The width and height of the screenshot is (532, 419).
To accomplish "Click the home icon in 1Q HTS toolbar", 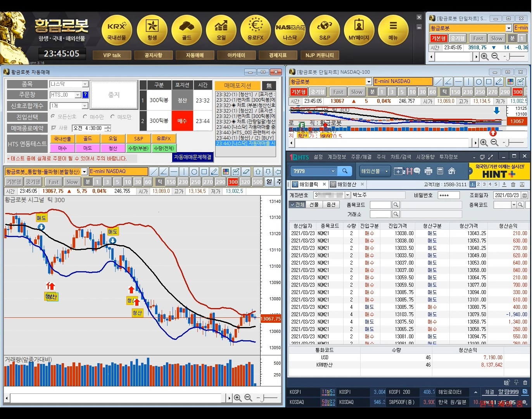I will point(452,171).
